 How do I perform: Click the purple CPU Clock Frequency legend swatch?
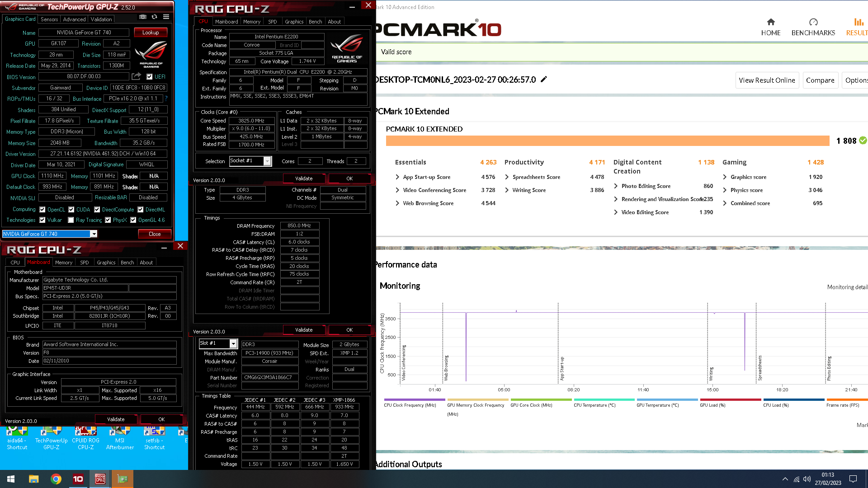click(415, 399)
